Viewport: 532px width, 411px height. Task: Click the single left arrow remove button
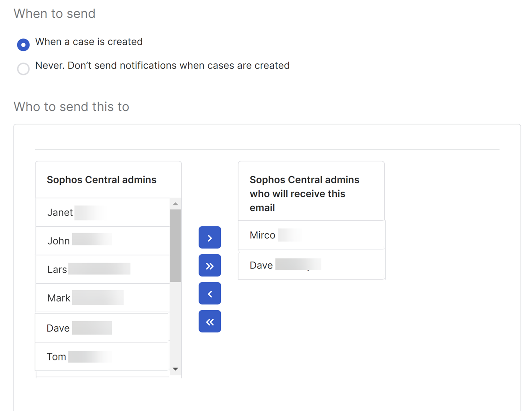point(210,293)
